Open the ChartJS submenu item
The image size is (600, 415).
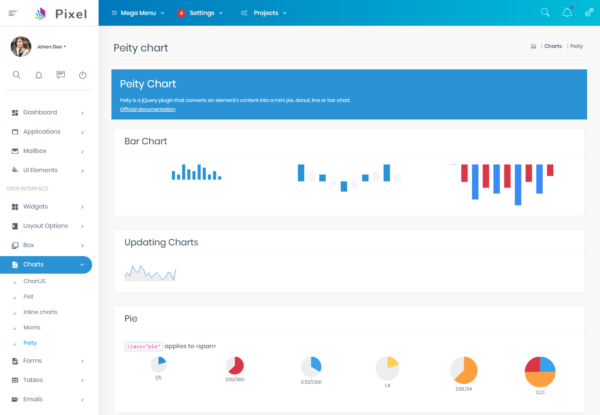34,281
